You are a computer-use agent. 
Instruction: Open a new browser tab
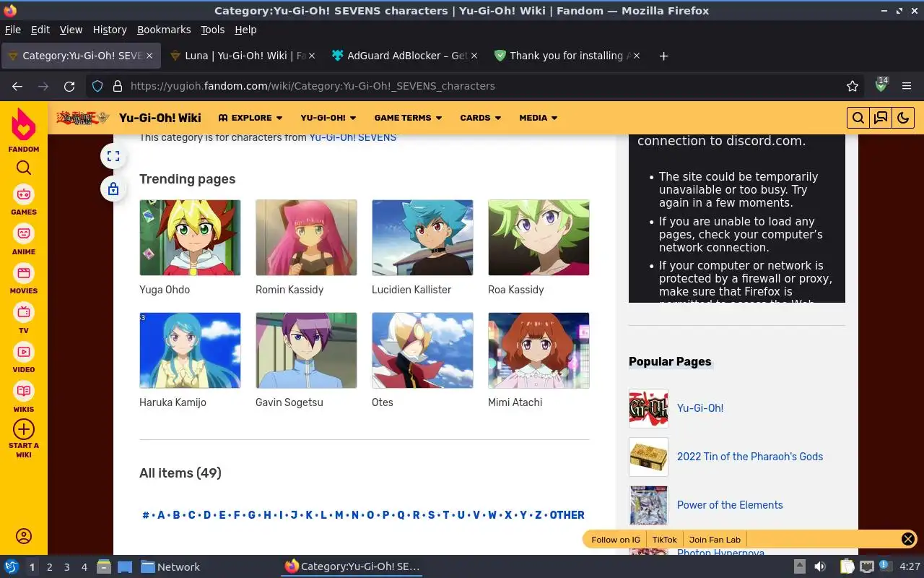663,56
